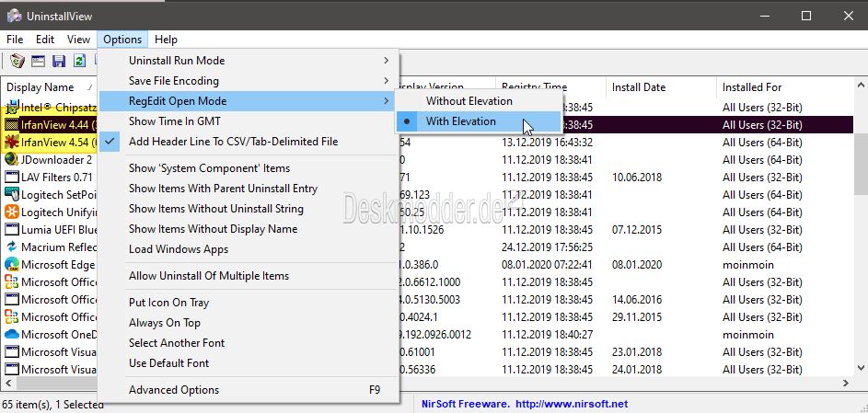Open the View menu
The width and height of the screenshot is (868, 413).
coord(78,40)
